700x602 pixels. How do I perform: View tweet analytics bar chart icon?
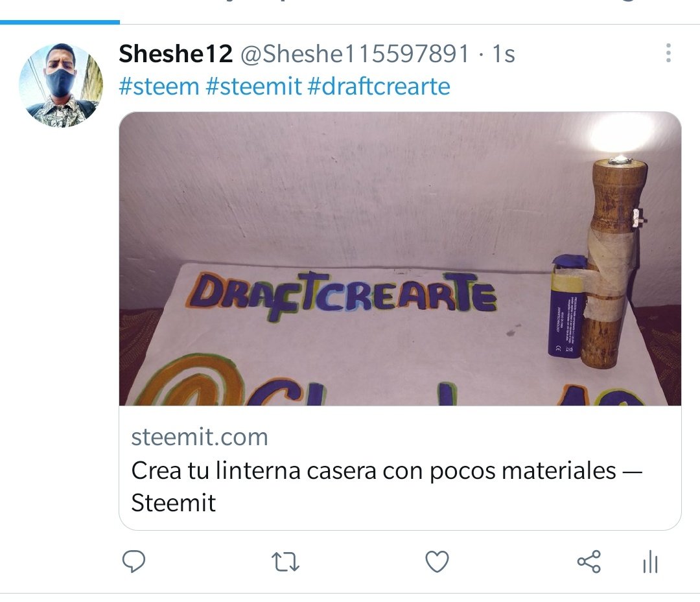[x=651, y=561]
